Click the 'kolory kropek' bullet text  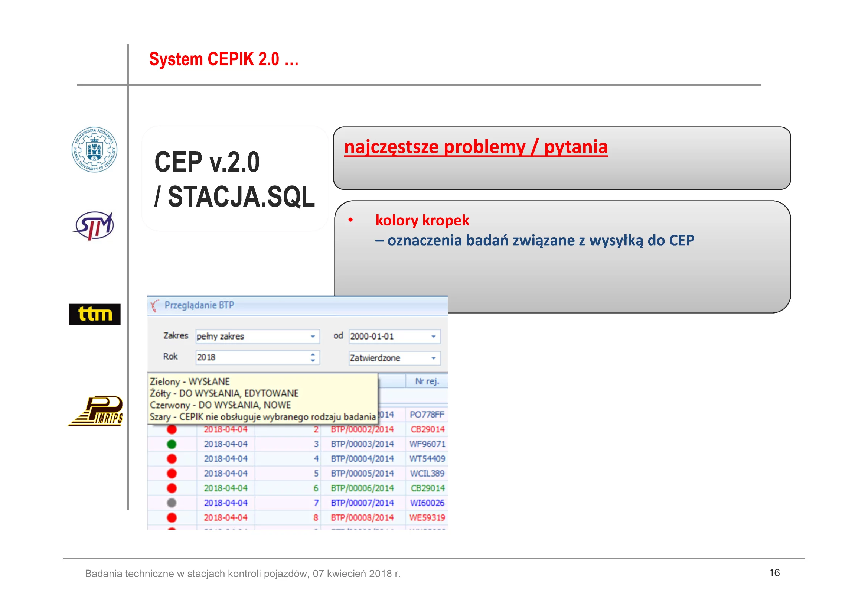[x=422, y=221]
